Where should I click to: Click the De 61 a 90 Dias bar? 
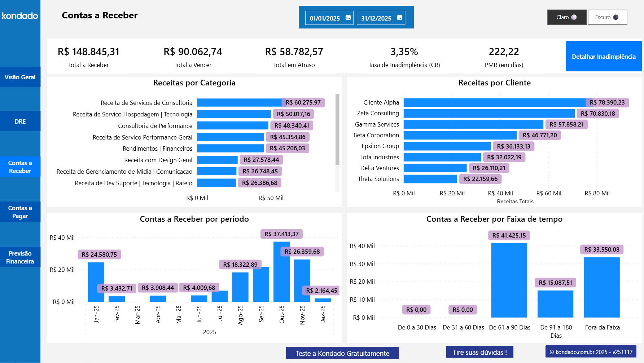[x=509, y=281]
